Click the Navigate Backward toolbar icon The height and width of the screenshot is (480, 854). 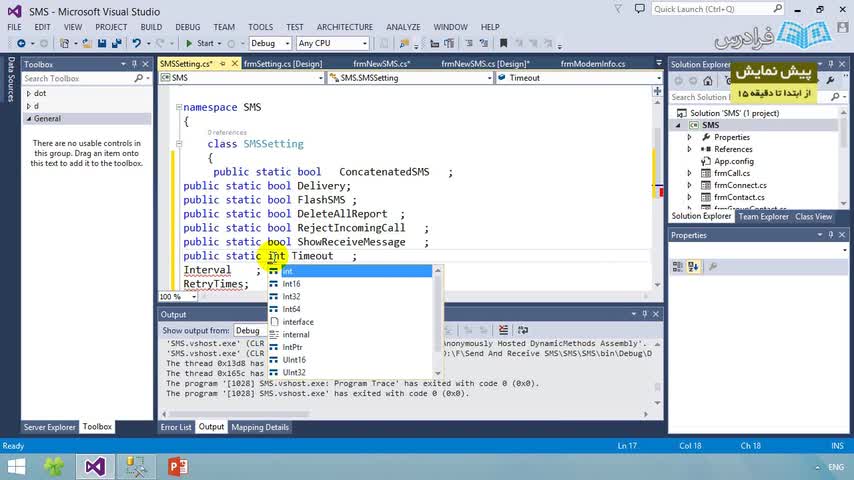(x=21, y=43)
